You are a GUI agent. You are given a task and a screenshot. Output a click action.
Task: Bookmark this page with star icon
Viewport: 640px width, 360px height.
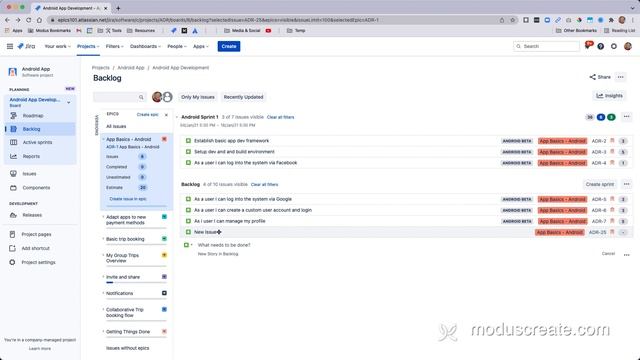tap(512, 20)
